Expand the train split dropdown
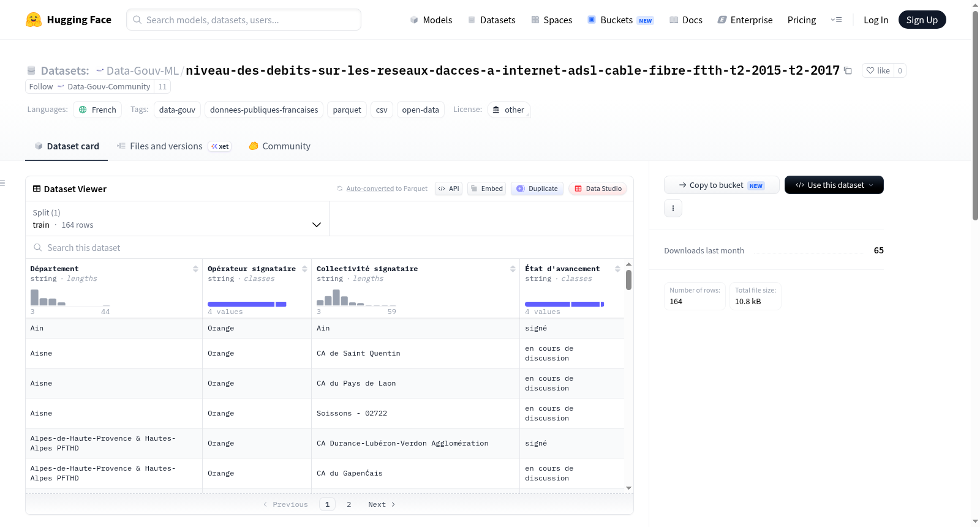 pos(177,219)
